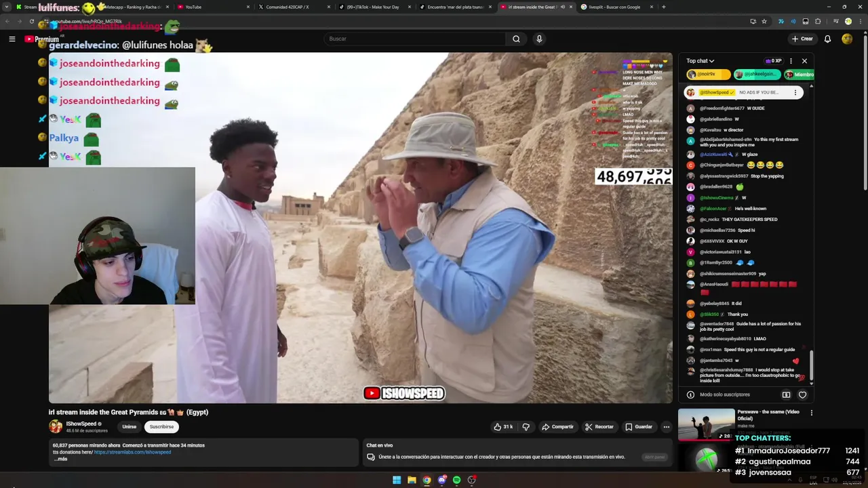
Task: Open Spotify from the taskbar
Action: point(456,480)
